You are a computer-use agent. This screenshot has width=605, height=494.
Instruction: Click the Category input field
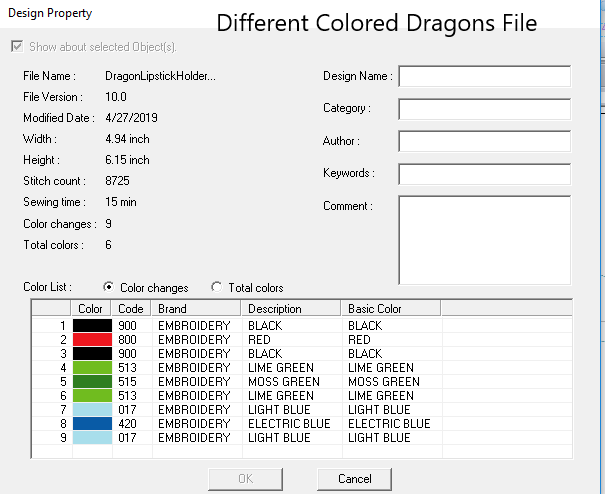(484, 109)
